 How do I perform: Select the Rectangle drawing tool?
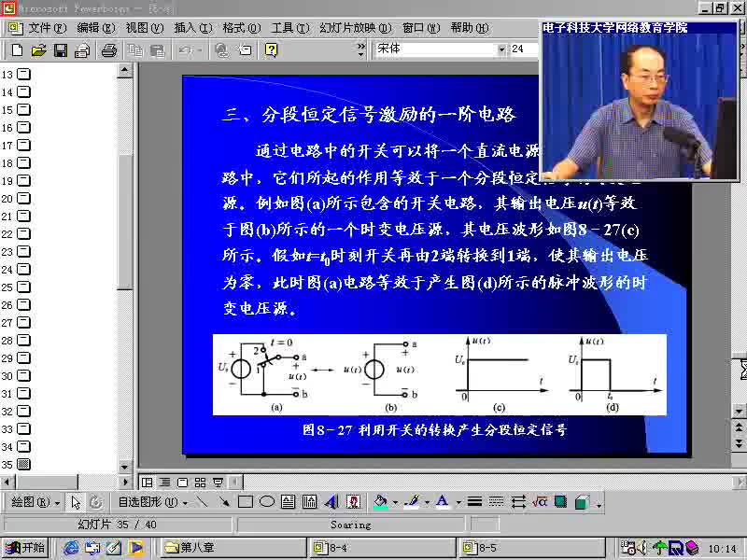click(246, 501)
